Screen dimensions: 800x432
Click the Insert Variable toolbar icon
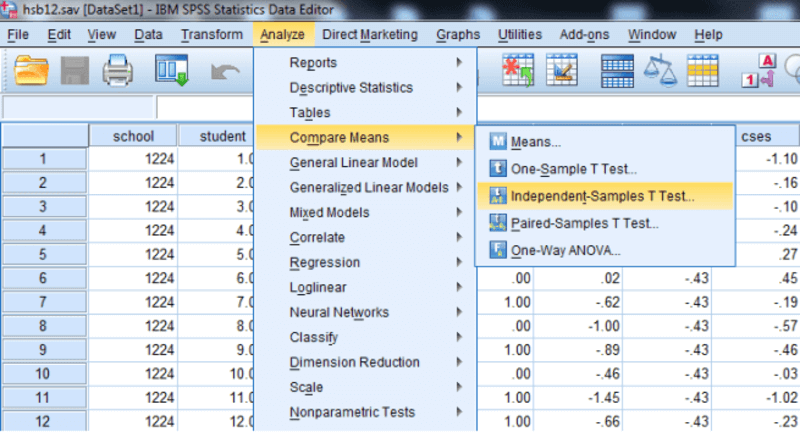(562, 70)
